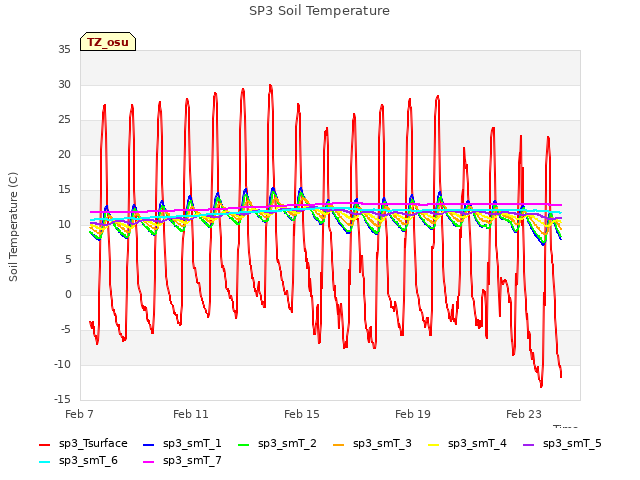Click the 0 y-axis tick label
This screenshot has width=640, height=480.
click(x=68, y=295)
